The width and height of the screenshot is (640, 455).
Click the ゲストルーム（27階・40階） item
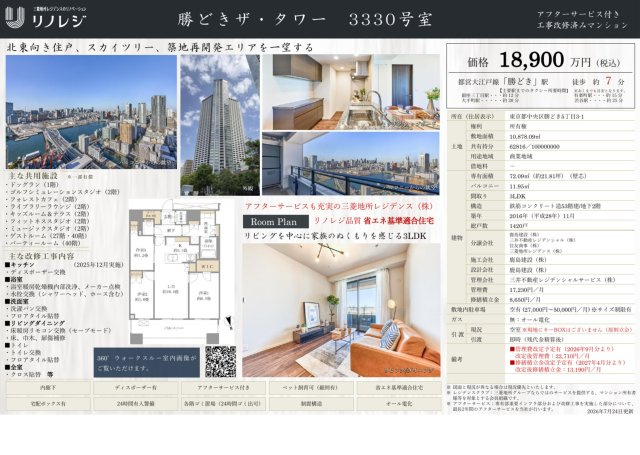click(48, 236)
